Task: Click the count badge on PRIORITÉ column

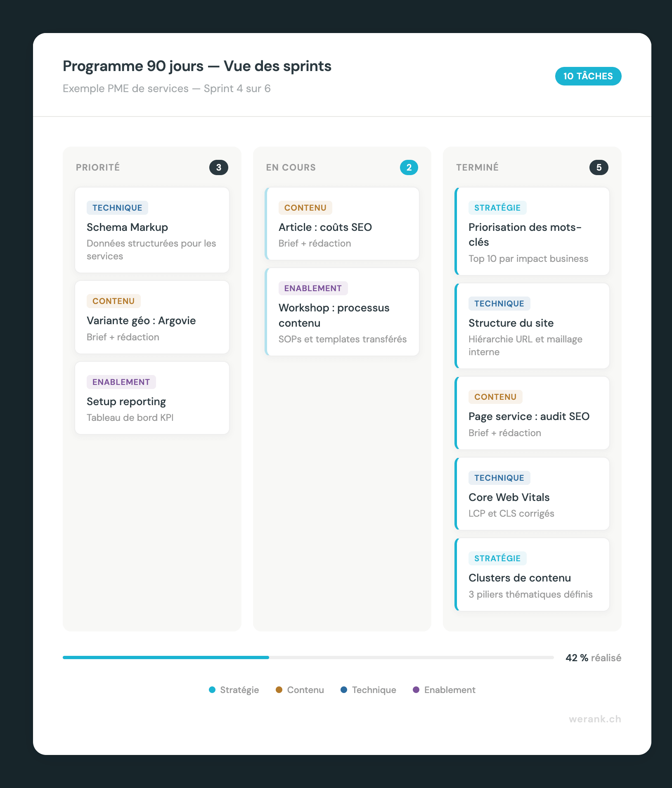Action: tap(219, 167)
